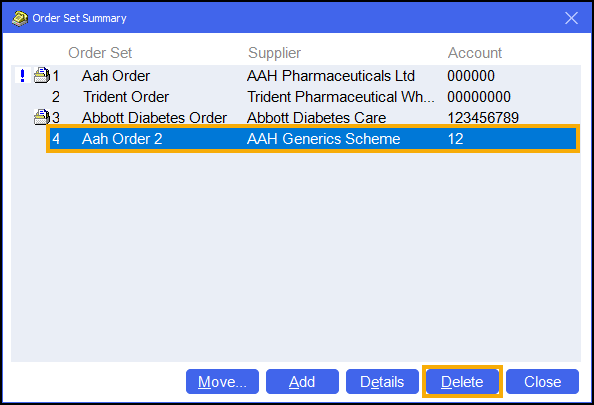Click the Supplier column header
Viewport: 594px width, 405px height.
(274, 53)
